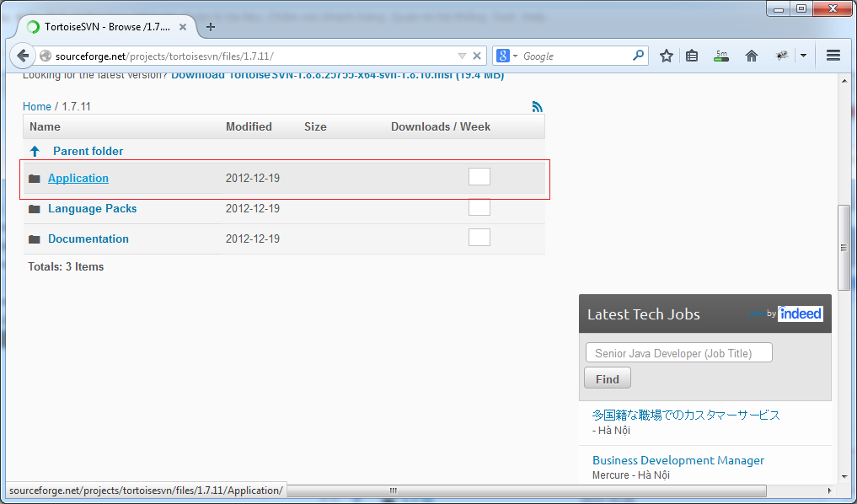
Task: Open the search engine selector arrow
Action: 515,56
